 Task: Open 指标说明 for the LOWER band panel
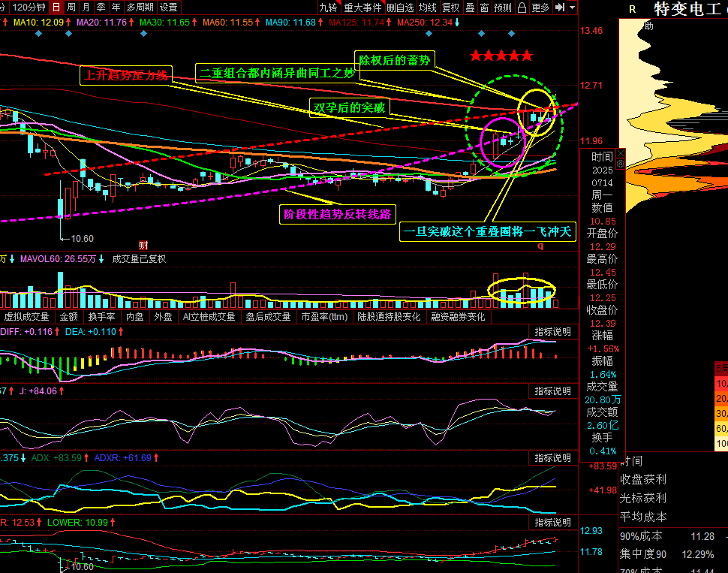pyautogui.click(x=552, y=523)
